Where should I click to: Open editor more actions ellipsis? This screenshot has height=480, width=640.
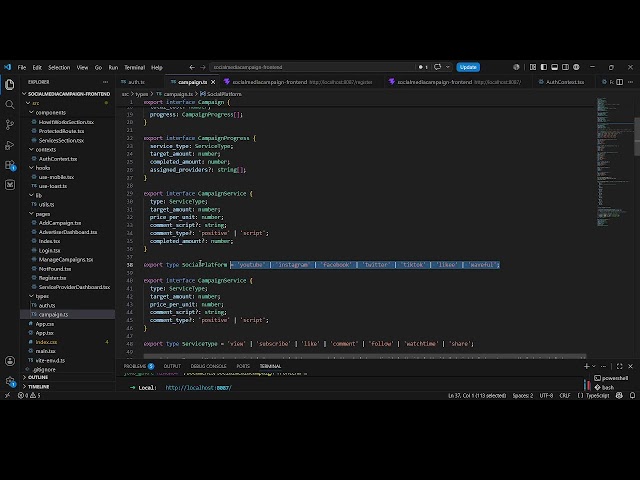(x=630, y=82)
